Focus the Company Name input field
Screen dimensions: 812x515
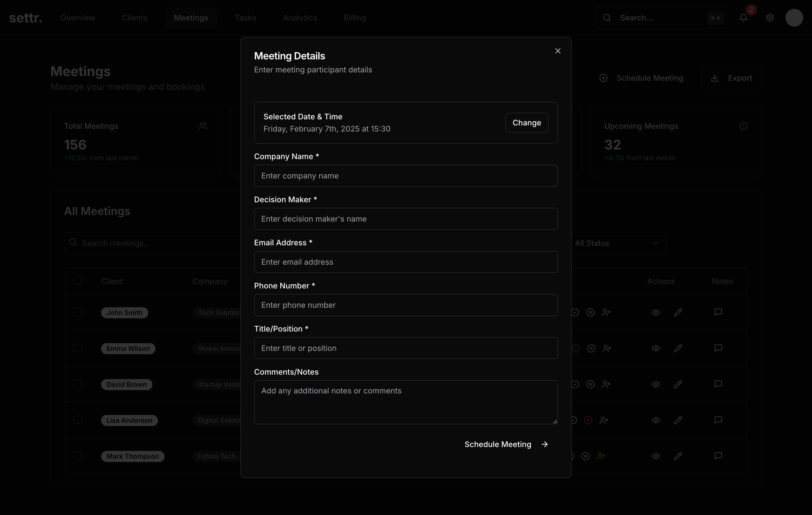point(406,176)
